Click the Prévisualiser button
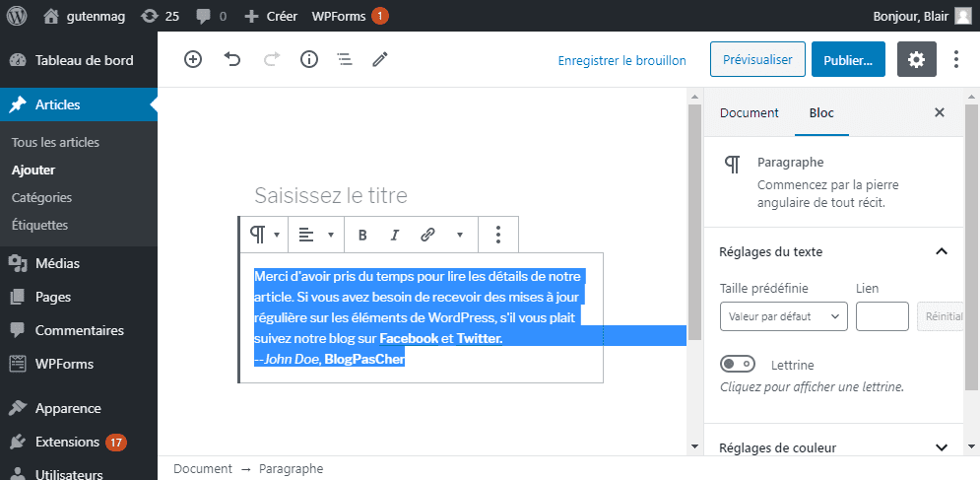Image resolution: width=980 pixels, height=480 pixels. [x=757, y=59]
